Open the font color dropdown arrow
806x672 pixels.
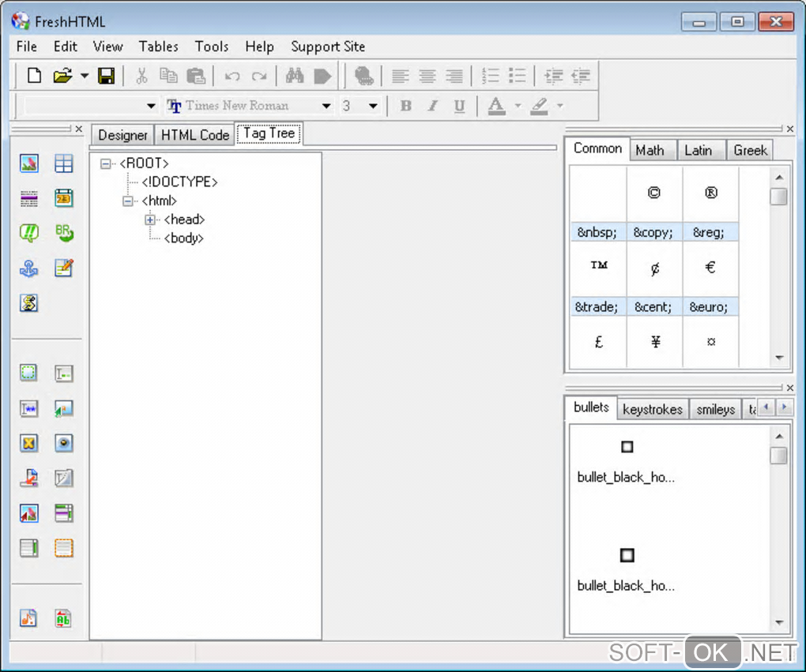pos(518,106)
